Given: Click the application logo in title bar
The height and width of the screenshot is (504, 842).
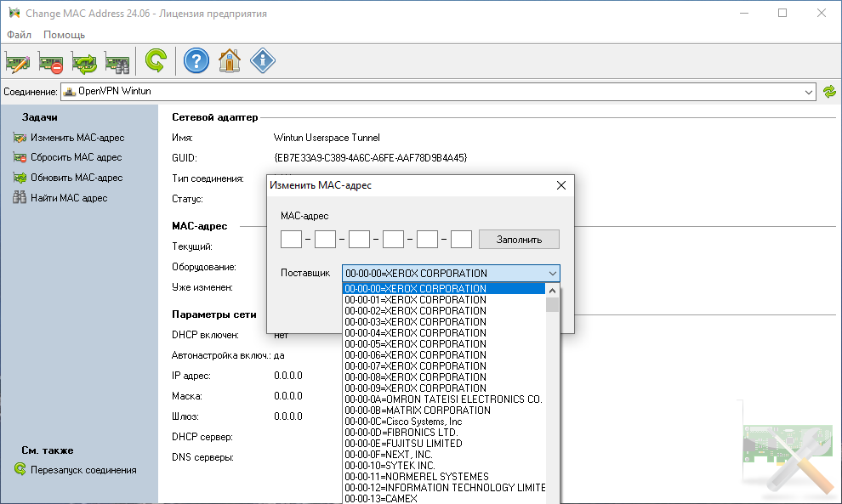Looking at the screenshot, I should pos(14,13).
